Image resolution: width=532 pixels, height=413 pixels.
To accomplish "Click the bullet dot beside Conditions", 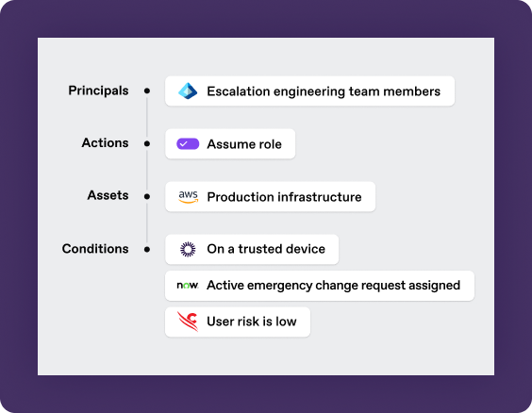I will click(x=147, y=250).
